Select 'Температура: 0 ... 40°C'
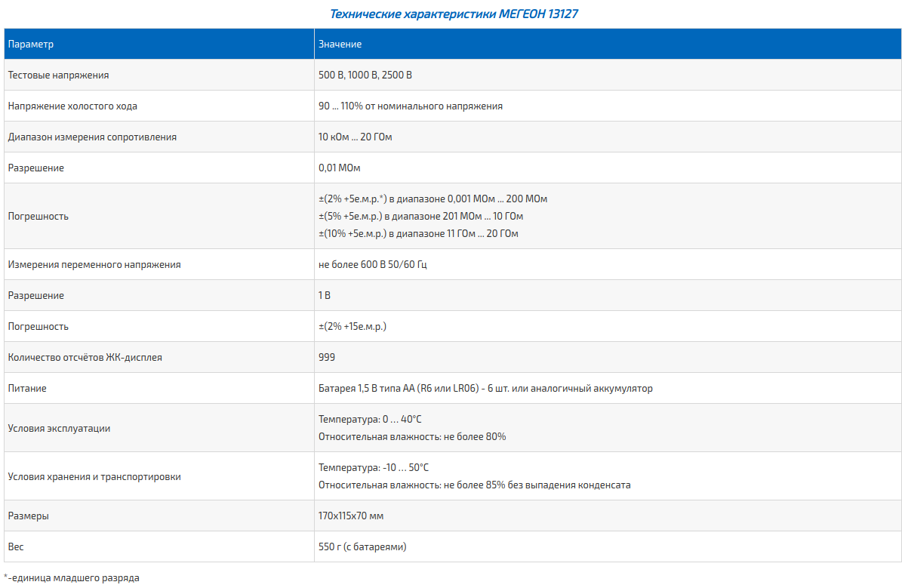 370,420
